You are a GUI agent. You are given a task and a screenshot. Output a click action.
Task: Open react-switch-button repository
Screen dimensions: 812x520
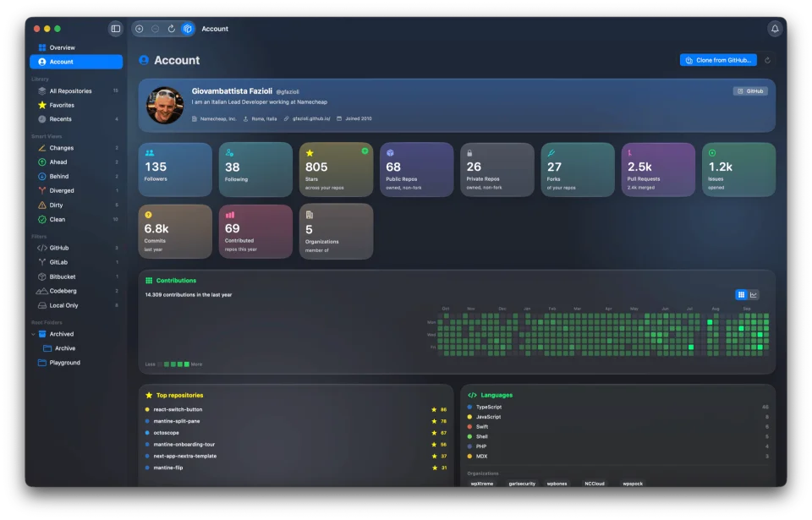(296, 410)
